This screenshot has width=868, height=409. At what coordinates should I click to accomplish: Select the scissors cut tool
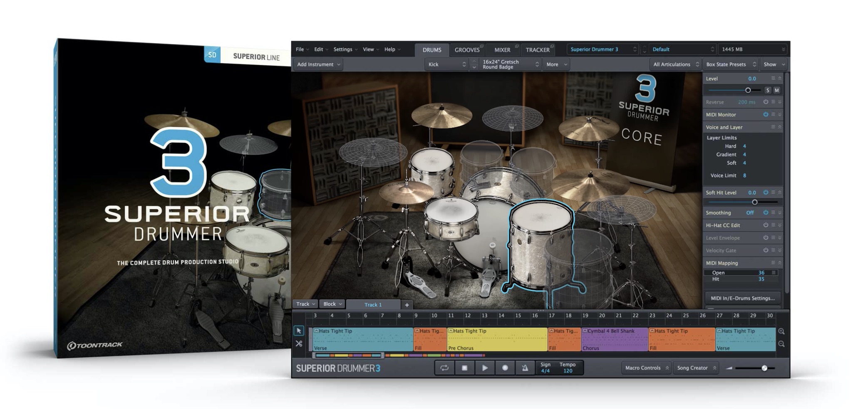[299, 344]
